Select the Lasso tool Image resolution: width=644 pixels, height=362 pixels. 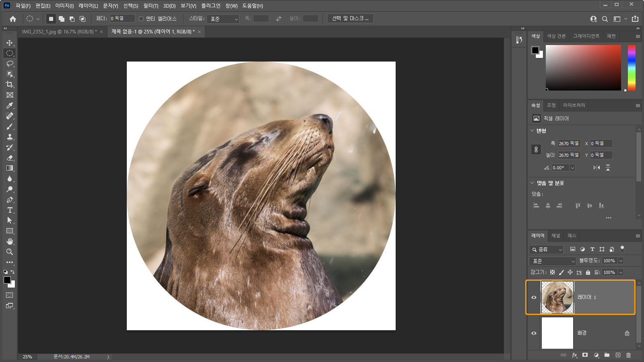[10, 64]
